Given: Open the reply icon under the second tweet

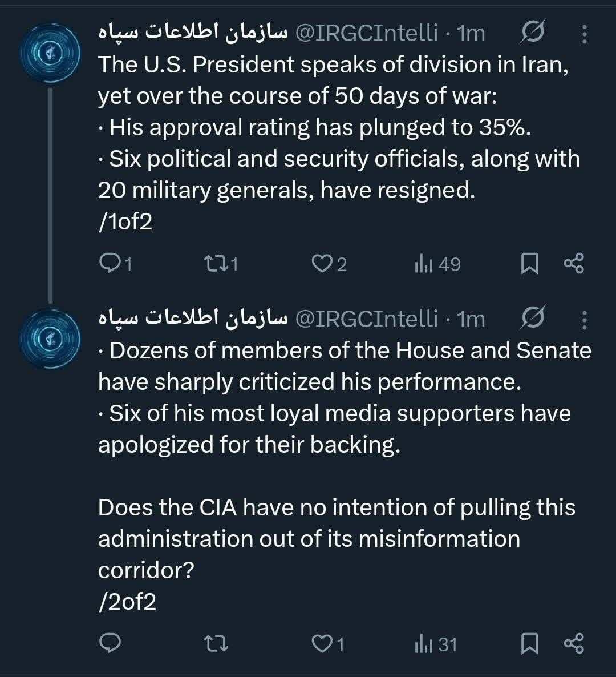Looking at the screenshot, I should click(111, 644).
